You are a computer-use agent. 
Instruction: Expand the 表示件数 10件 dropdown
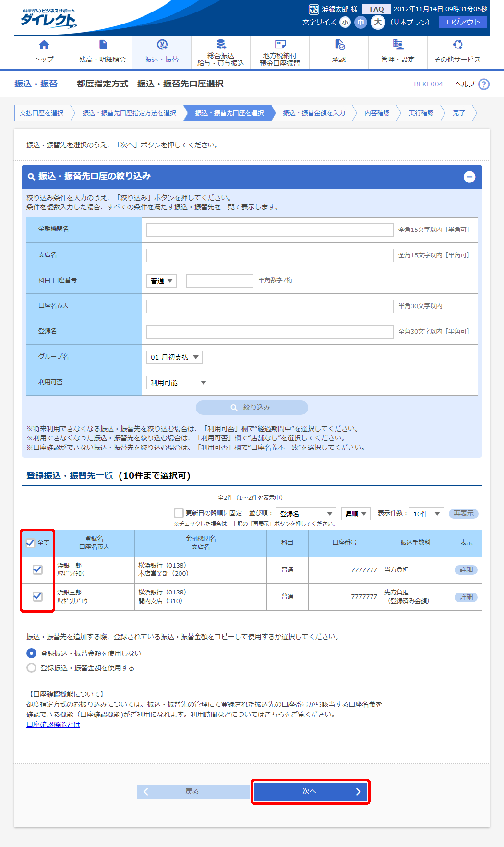point(426,514)
